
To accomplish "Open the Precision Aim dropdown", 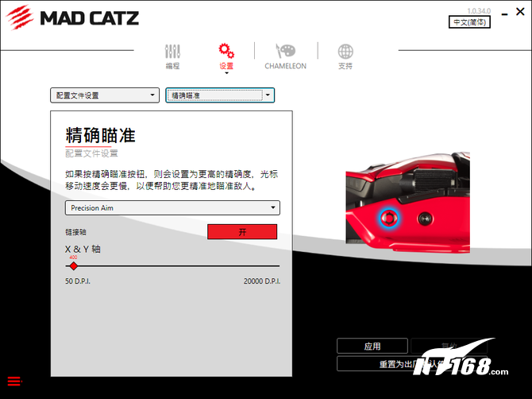I will 172,207.
